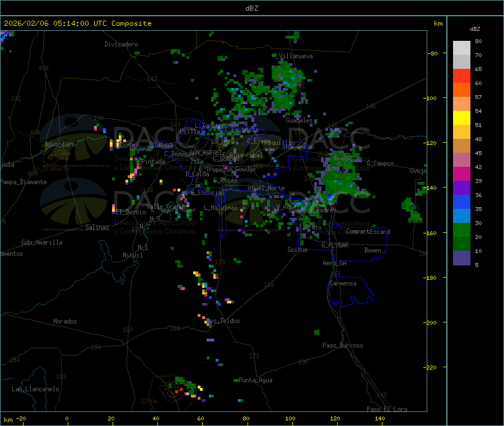Click the 'CompartEscard' map label
This screenshot has width=504, height=426.
pos(368,232)
